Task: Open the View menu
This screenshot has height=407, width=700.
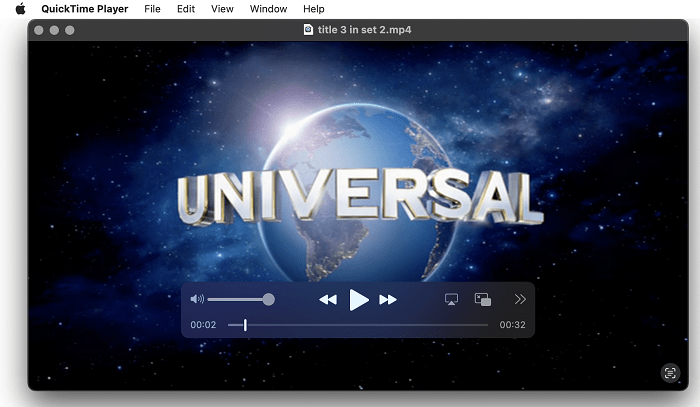Action: click(222, 9)
